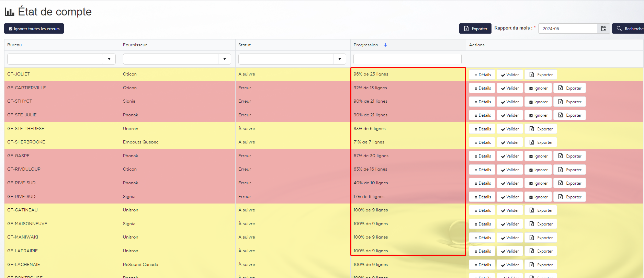This screenshot has width=644, height=278.
Task: Ignore the GF-STE-JULIE Phonak error
Action: click(x=538, y=115)
